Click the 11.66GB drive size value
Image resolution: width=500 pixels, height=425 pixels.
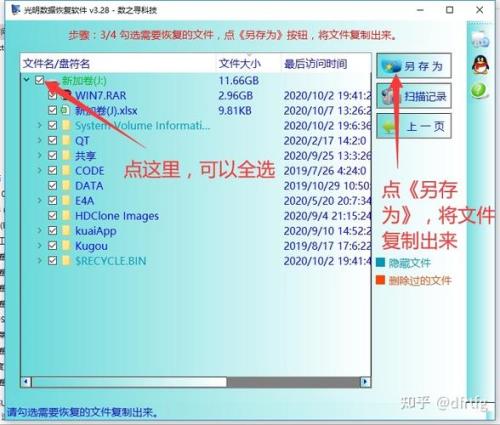(239, 80)
